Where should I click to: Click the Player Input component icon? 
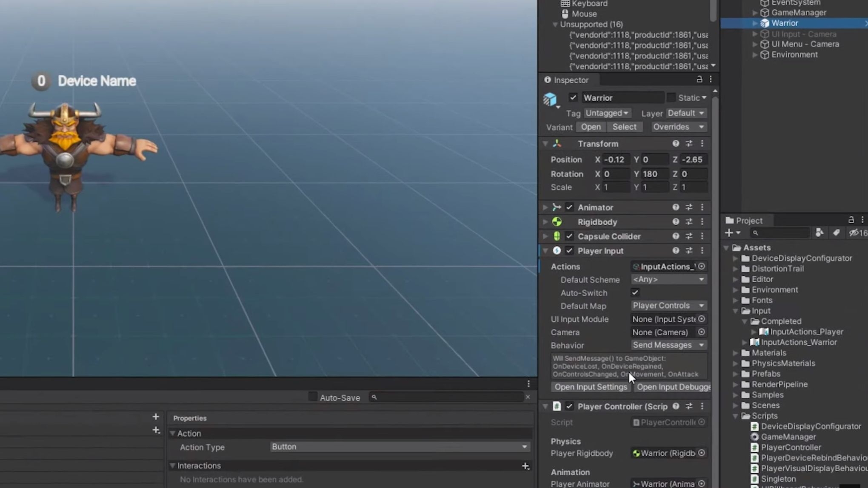556,251
